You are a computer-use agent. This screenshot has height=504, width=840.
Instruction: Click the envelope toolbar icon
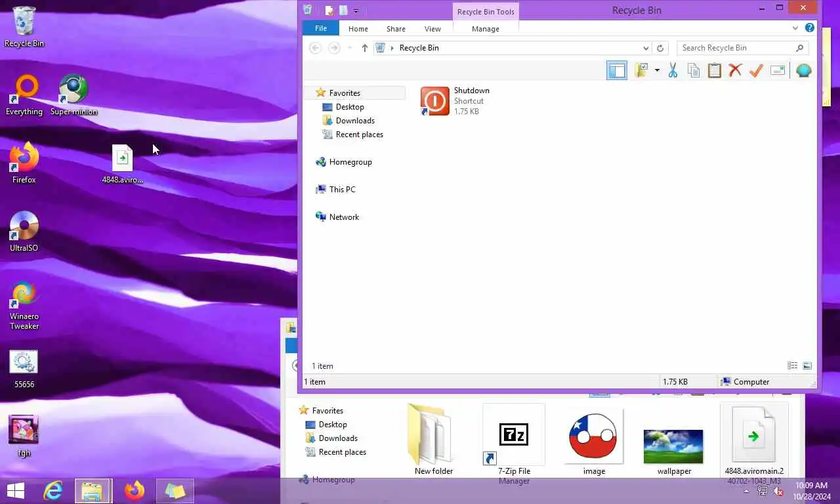pos(778,70)
